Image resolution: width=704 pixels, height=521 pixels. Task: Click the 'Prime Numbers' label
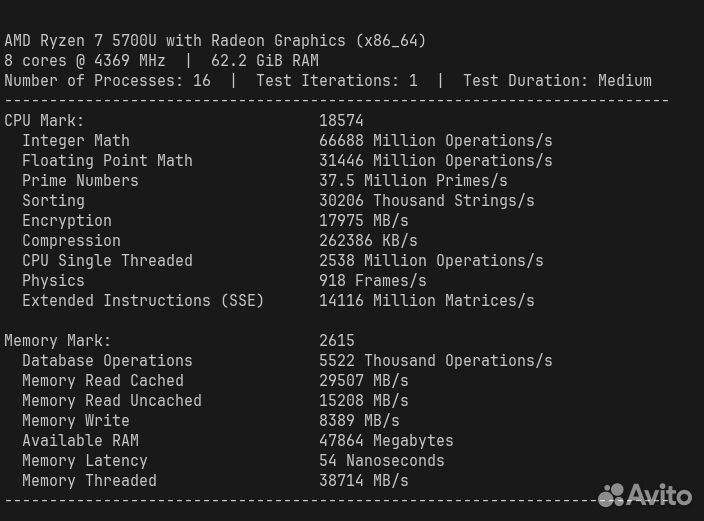(x=80, y=181)
